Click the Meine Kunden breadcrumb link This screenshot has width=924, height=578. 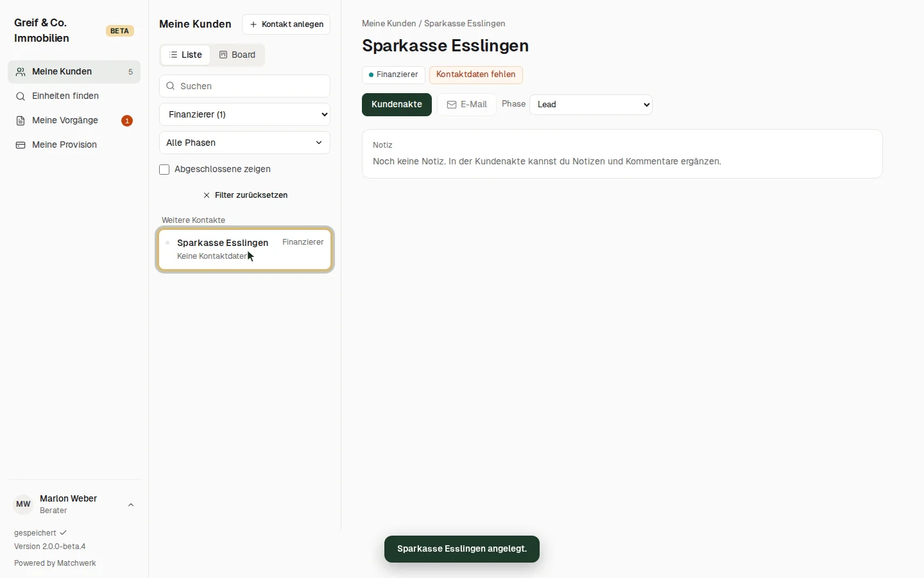pyautogui.click(x=389, y=24)
